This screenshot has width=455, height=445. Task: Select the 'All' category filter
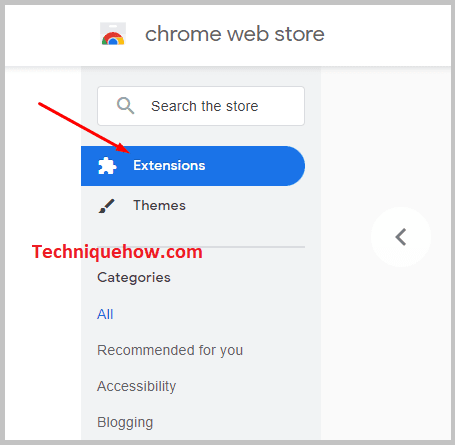[x=105, y=314]
